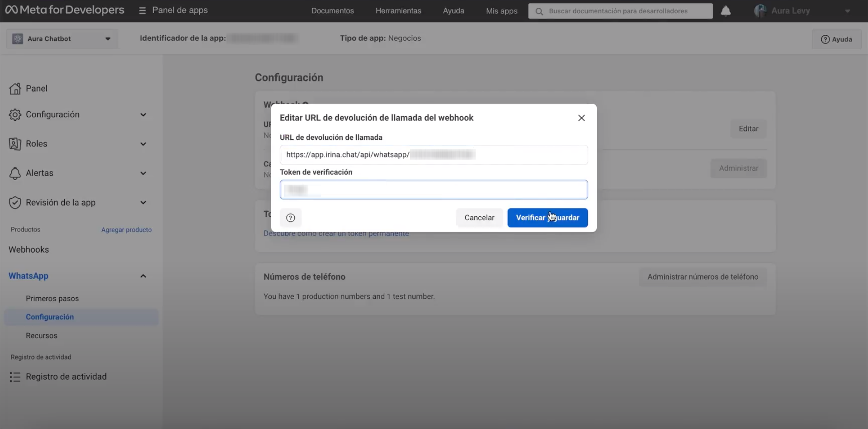Click the Aura Levy profile avatar
Viewport: 868px width, 429px height.
point(760,11)
